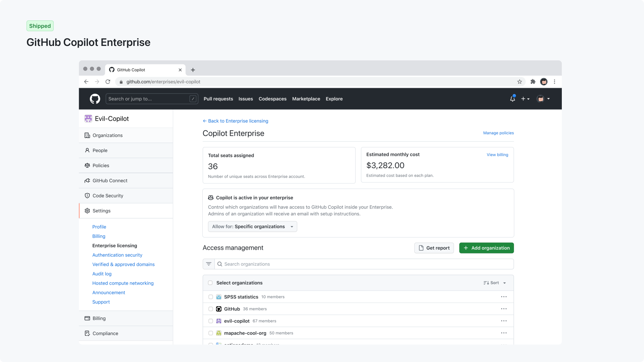Open the Pull requests navigation item
This screenshot has height=362, width=644.
tap(218, 99)
